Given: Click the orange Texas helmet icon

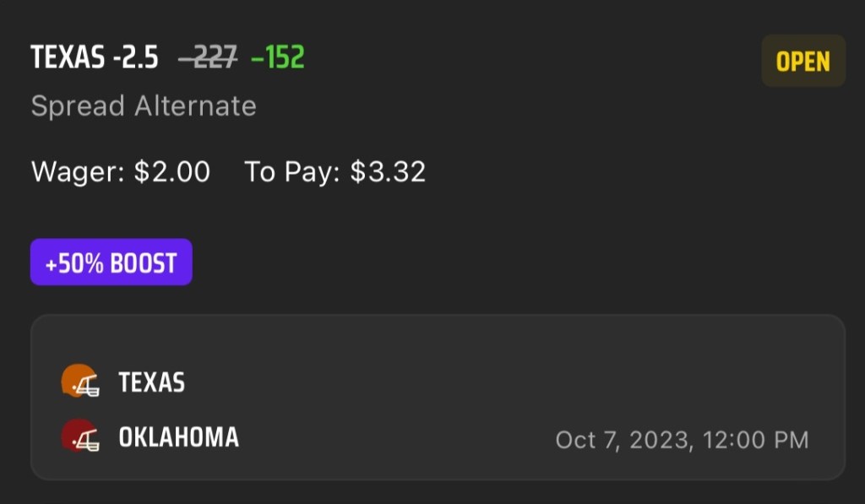Looking at the screenshot, I should 79,382.
